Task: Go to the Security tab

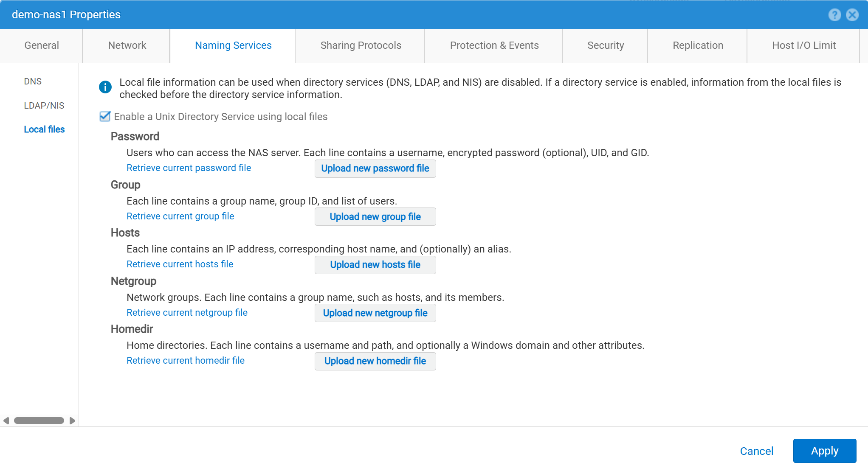Action: coord(605,45)
